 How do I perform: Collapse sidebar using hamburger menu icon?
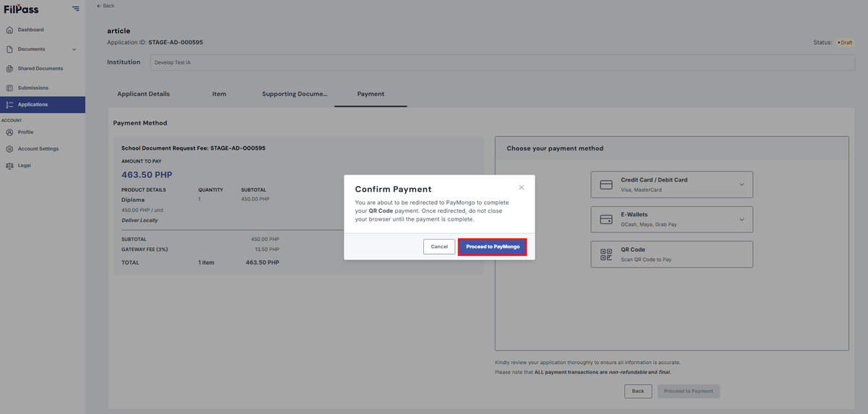(76, 9)
